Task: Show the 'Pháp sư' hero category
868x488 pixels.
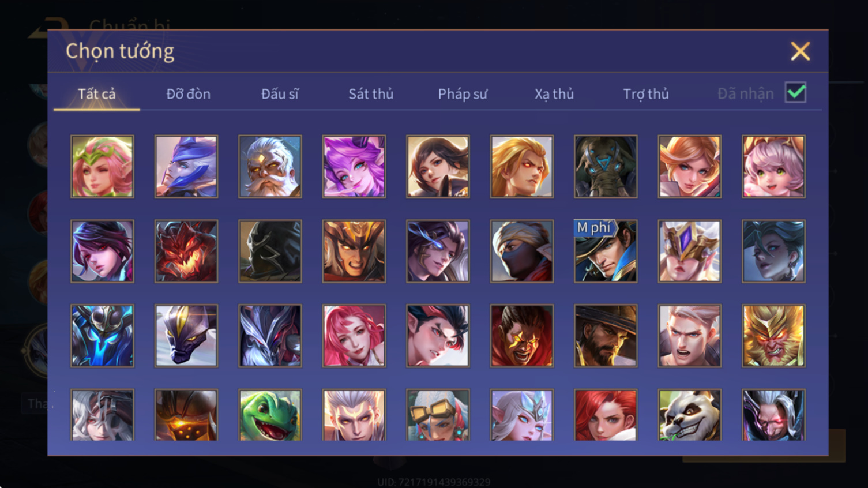Action: tap(463, 94)
